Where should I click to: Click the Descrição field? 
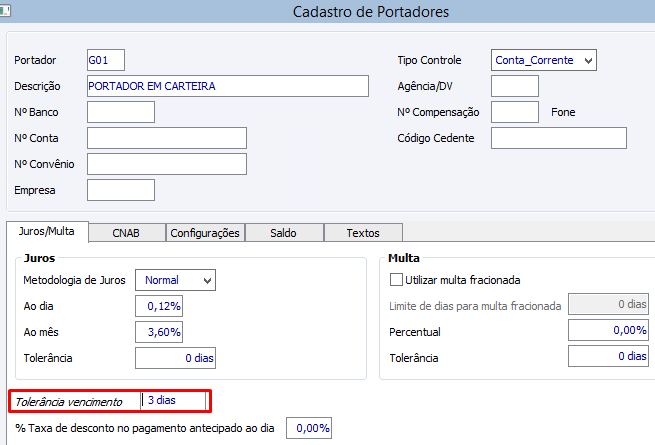point(228,86)
